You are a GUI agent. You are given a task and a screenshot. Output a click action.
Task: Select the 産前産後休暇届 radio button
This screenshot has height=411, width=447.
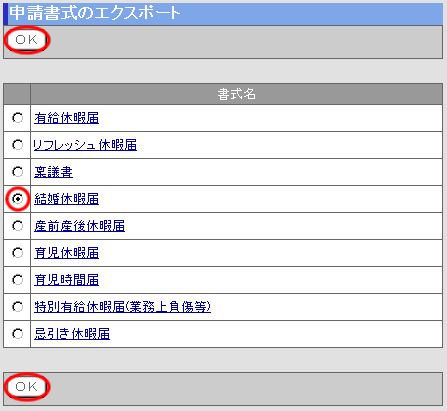(x=17, y=226)
